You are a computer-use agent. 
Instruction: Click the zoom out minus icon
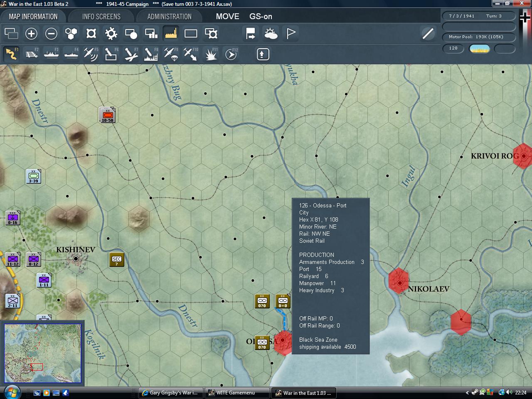pyautogui.click(x=51, y=34)
